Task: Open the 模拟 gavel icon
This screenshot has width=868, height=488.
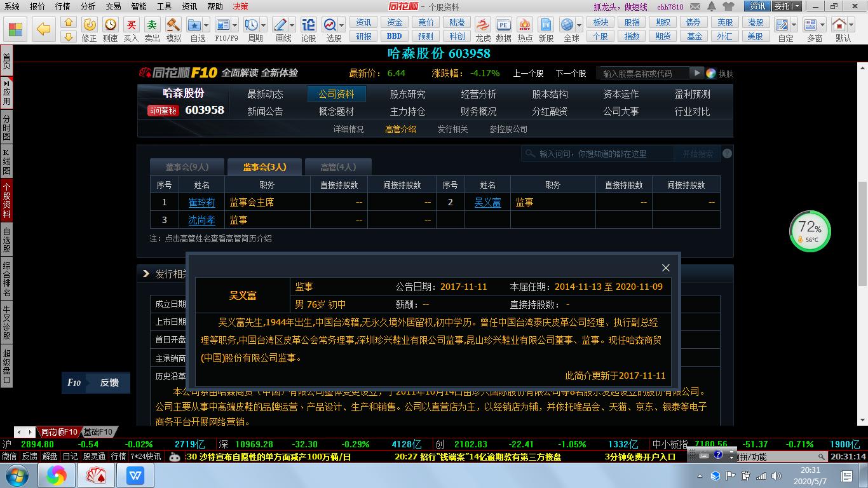Action: tap(173, 25)
